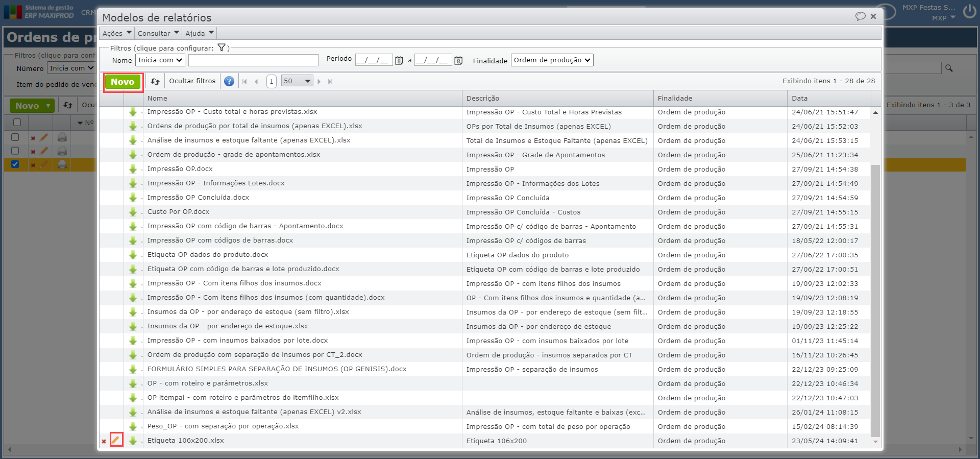The width and height of the screenshot is (980, 459).
Task: Open the start date calendar picker
Action: [399, 61]
